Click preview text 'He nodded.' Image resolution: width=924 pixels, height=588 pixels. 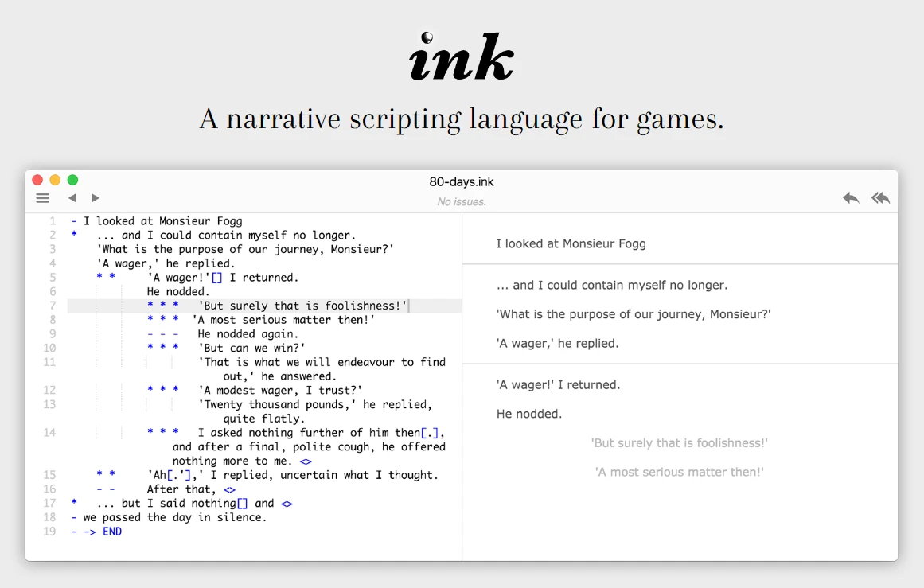pyautogui.click(x=529, y=415)
